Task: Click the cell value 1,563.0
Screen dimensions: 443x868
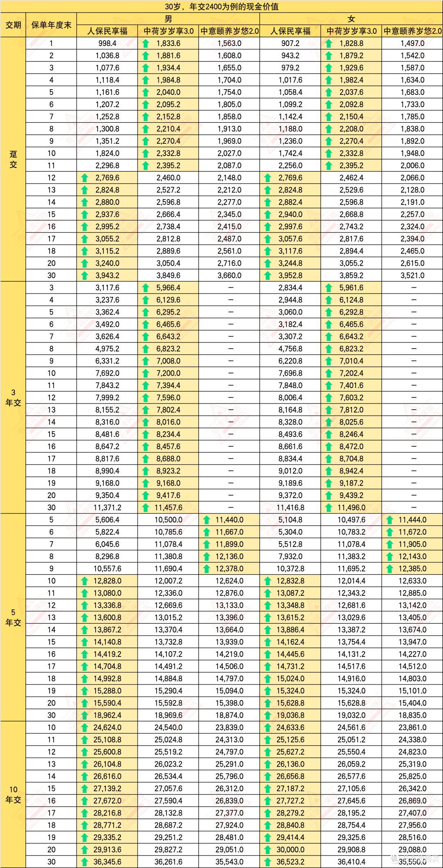Action: pos(229,44)
